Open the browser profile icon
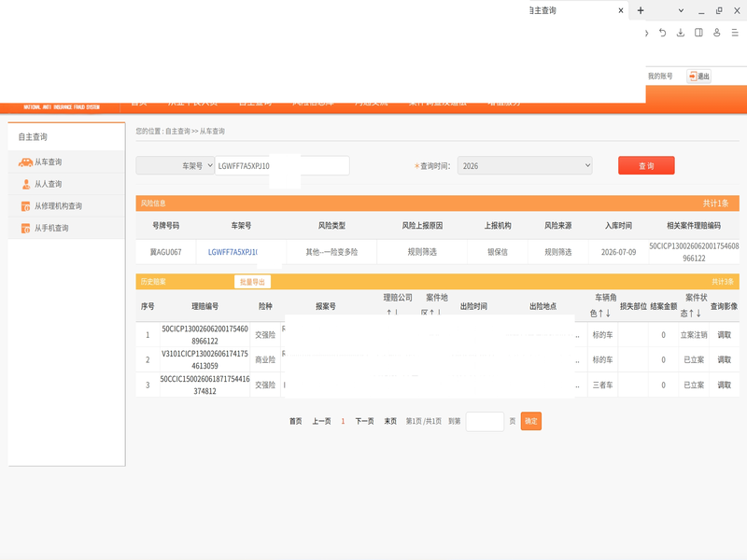Screen dimensions: 747x560 [x=716, y=33]
